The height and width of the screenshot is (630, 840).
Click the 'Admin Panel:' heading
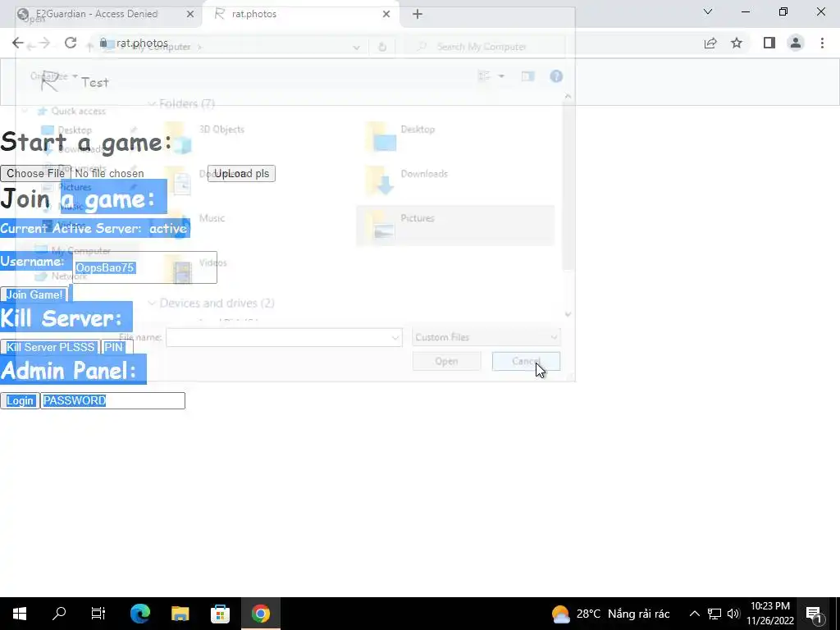69,371
